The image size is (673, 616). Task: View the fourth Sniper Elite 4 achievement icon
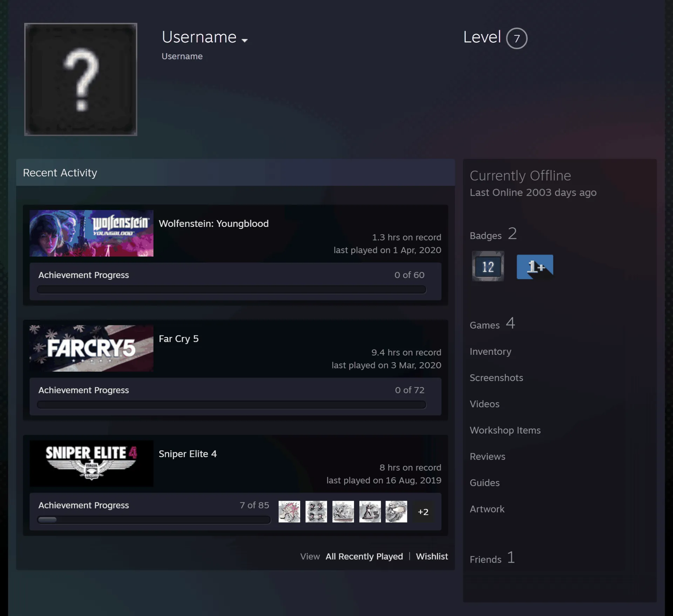[370, 512]
